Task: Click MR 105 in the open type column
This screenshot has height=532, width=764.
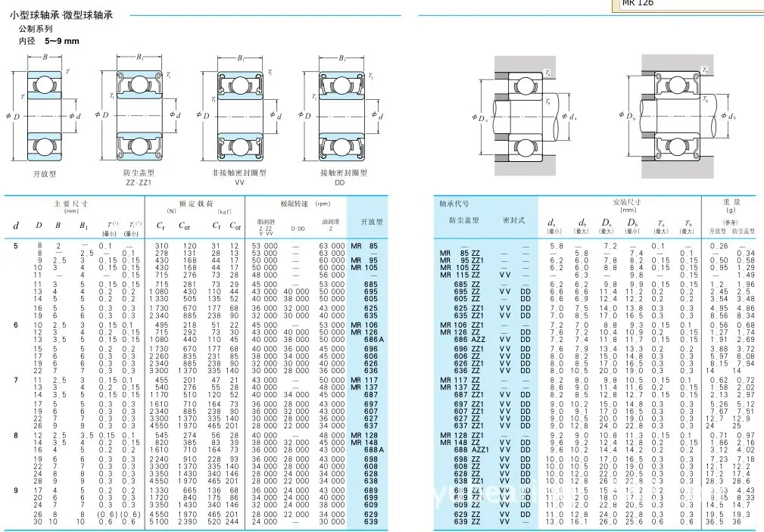Action: click(364, 267)
